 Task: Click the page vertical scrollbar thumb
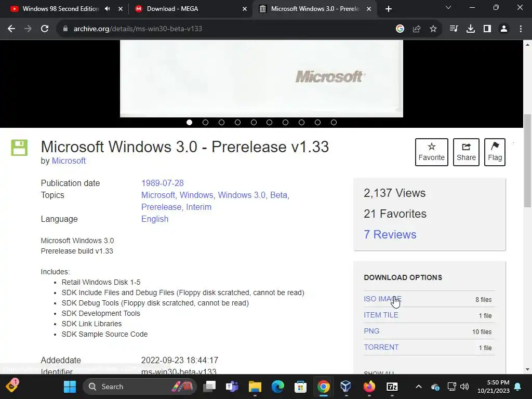528,161
